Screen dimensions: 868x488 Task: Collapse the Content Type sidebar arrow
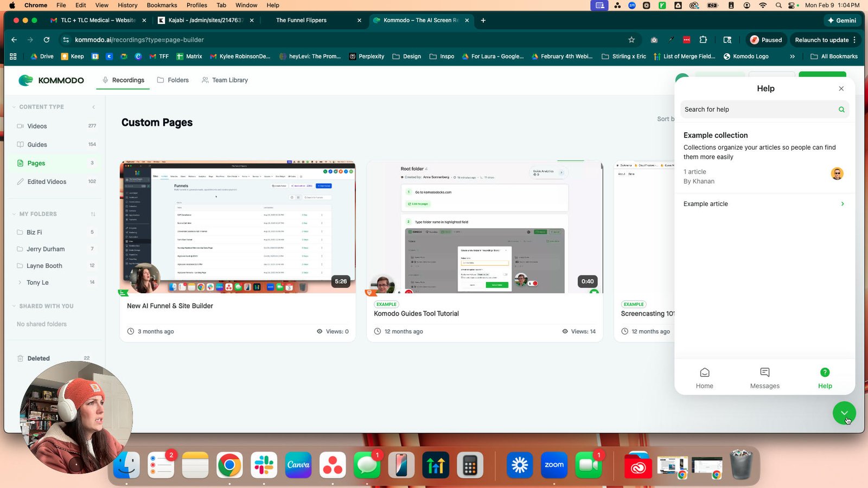tap(93, 107)
